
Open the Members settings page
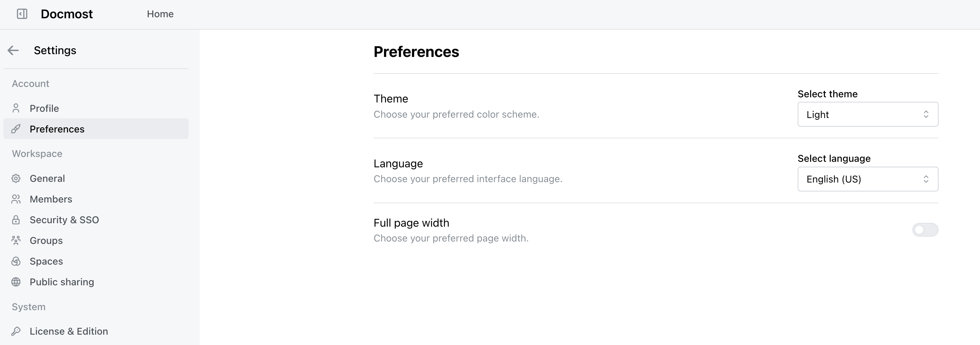51,199
